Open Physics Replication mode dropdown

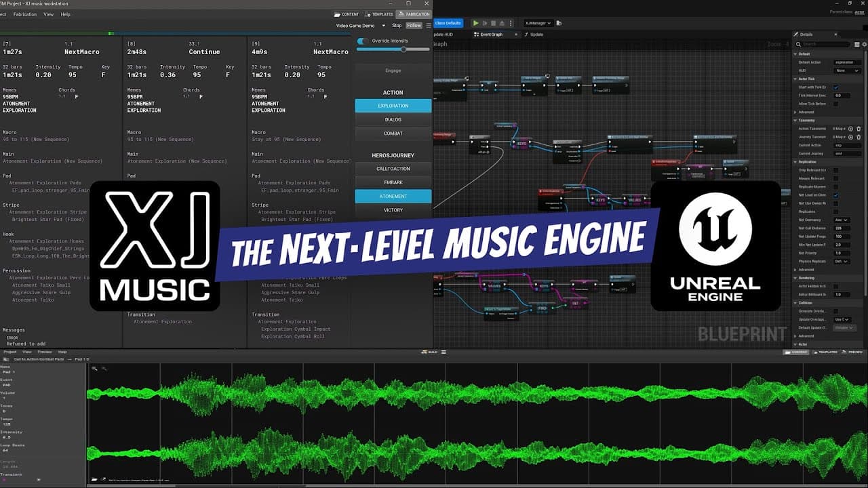841,261
